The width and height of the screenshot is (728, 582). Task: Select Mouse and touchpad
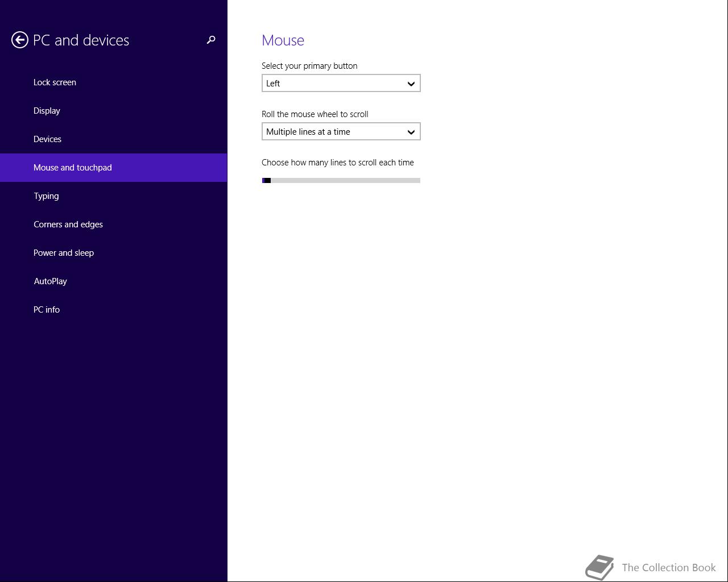(x=113, y=168)
